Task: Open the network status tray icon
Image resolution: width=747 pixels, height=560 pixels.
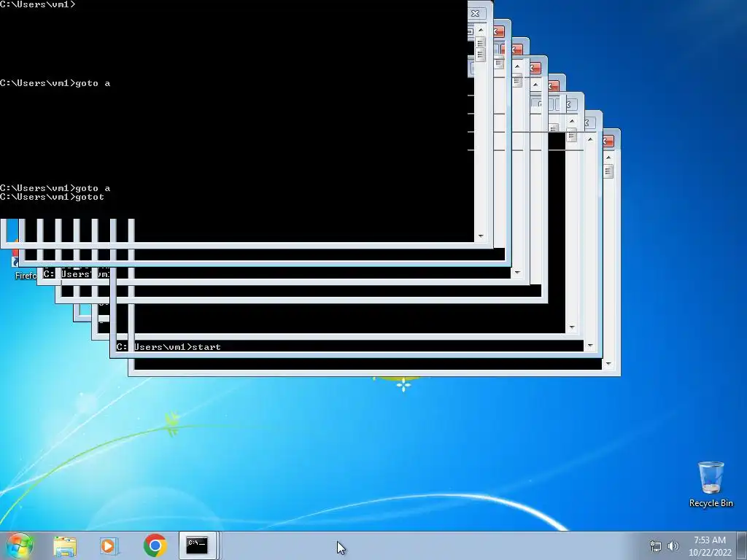Action: (656, 546)
